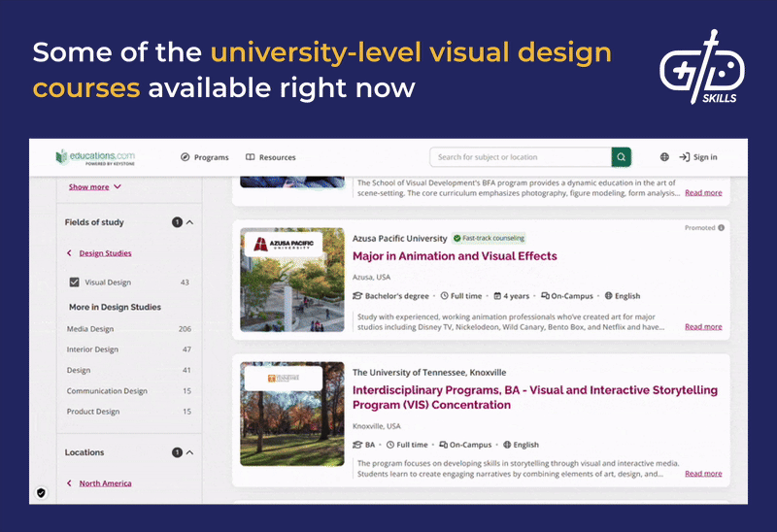Click the On-Campus icon on Azusa card
The height and width of the screenshot is (532, 777).
pyautogui.click(x=545, y=296)
